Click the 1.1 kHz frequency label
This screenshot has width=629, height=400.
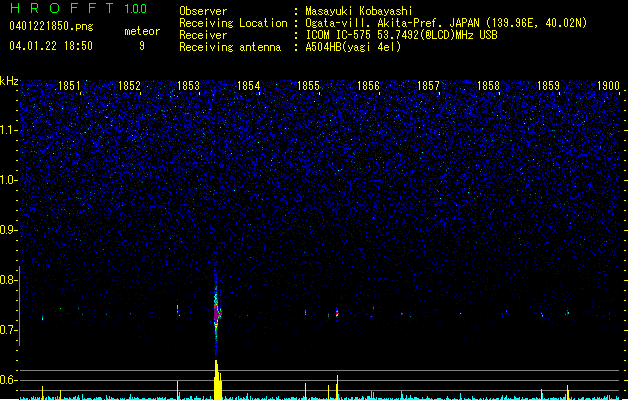pyautogui.click(x=9, y=130)
